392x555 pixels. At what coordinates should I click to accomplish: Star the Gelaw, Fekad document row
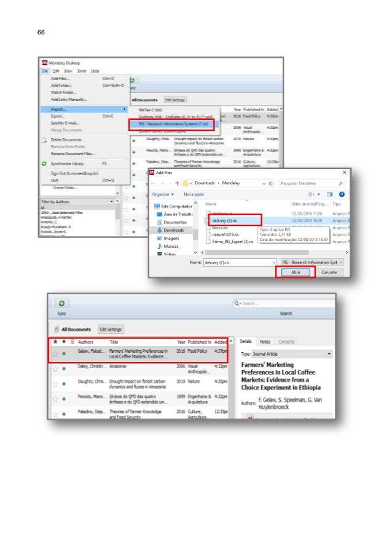[55, 353]
